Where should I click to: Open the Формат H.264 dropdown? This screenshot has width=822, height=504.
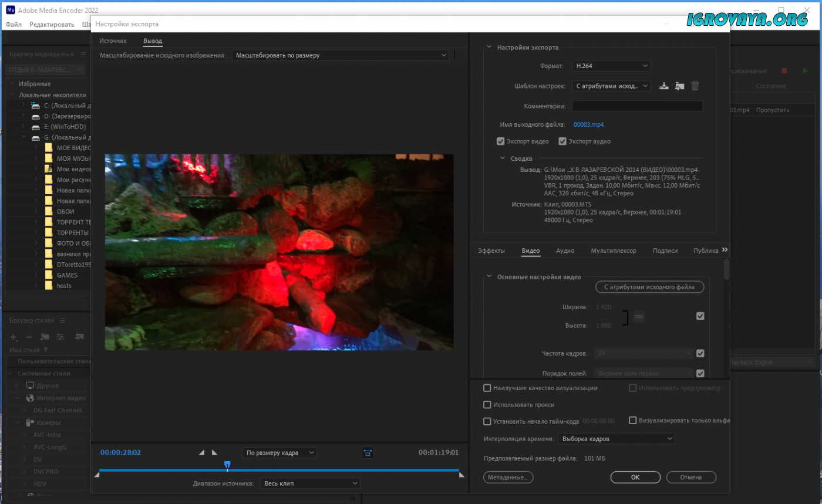611,66
